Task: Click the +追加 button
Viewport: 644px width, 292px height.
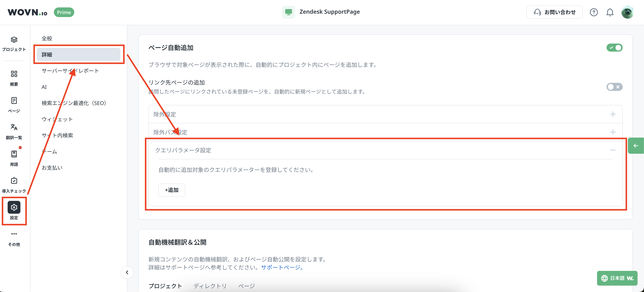Action: pyautogui.click(x=172, y=190)
